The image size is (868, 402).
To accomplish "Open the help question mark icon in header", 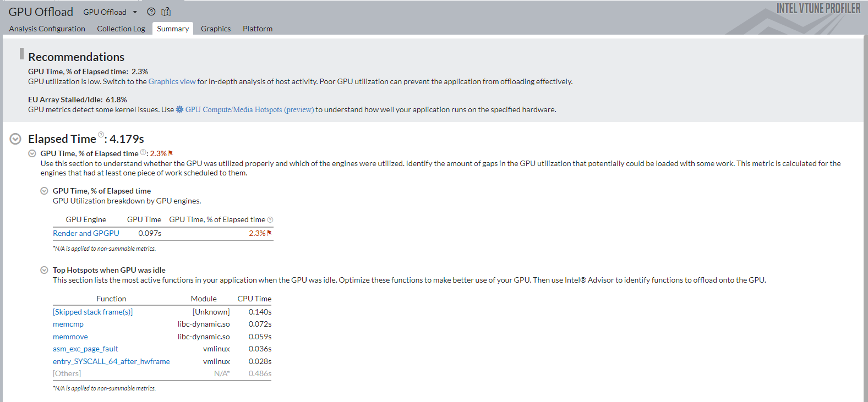I will click(151, 12).
